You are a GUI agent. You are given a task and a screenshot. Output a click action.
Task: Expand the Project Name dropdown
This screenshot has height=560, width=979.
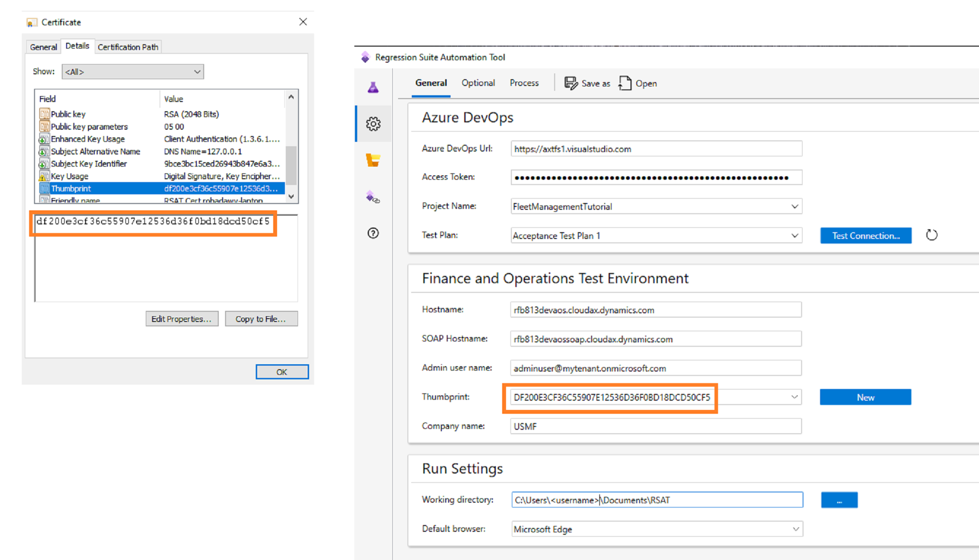pos(793,206)
